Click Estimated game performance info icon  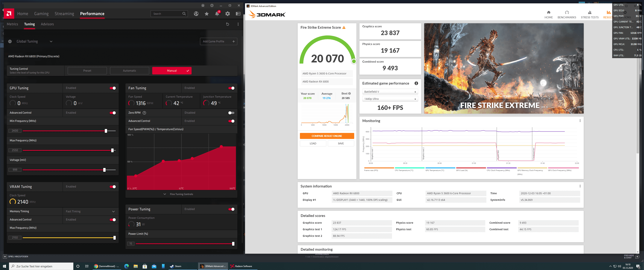pyautogui.click(x=416, y=83)
